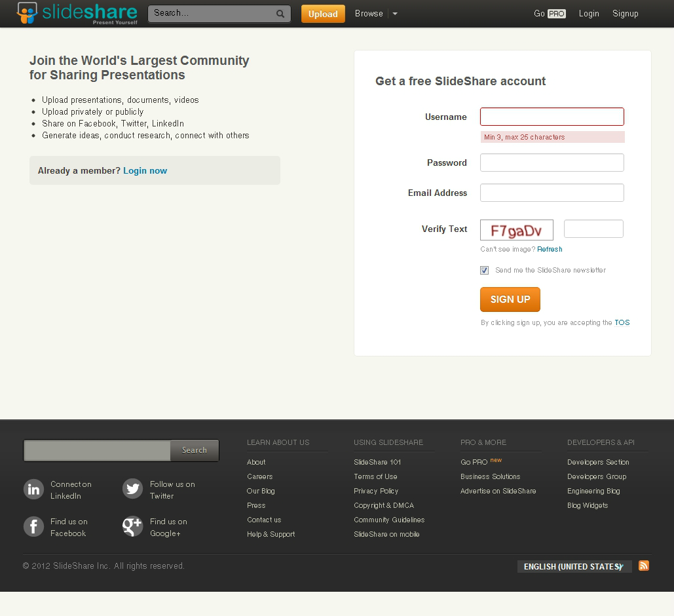Click the 'Min 3, max 25 characters' hint

click(x=552, y=137)
